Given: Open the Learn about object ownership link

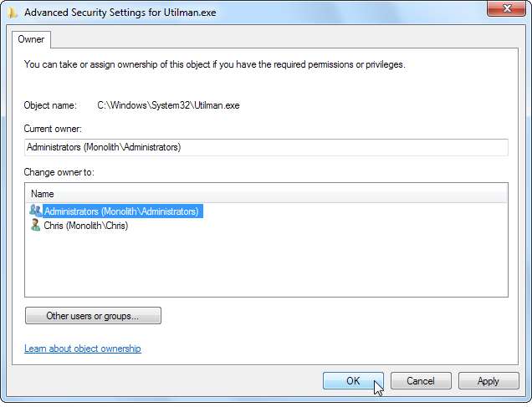Looking at the screenshot, I should [83, 348].
